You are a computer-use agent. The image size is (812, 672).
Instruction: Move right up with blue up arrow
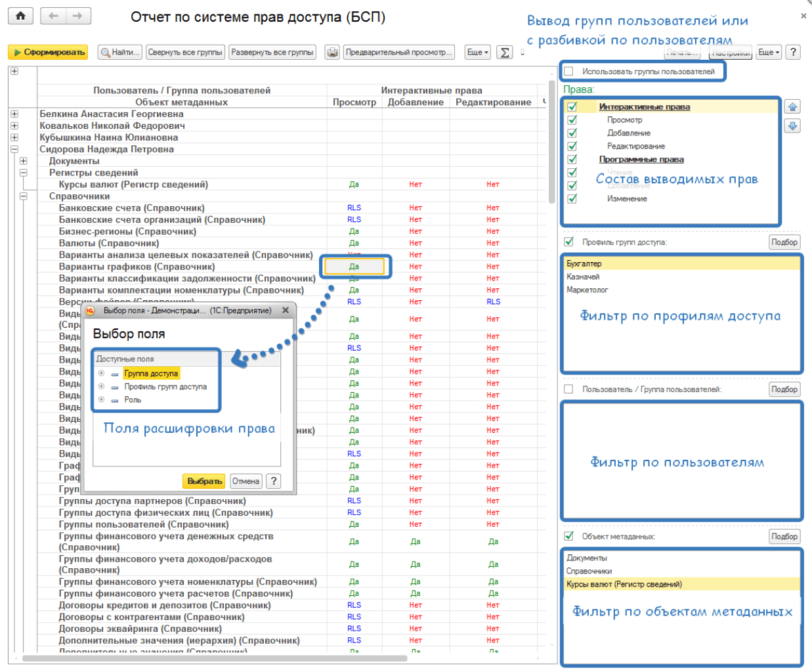pyautogui.click(x=792, y=107)
